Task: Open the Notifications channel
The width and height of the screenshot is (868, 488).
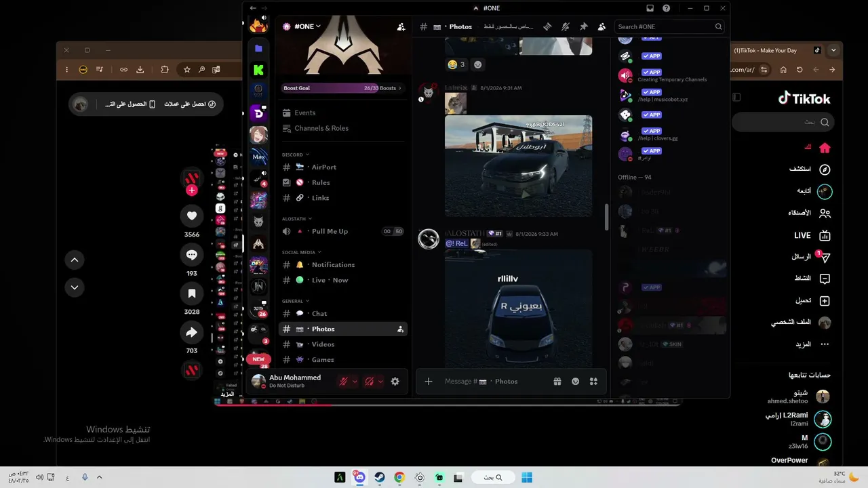Action: click(343, 264)
